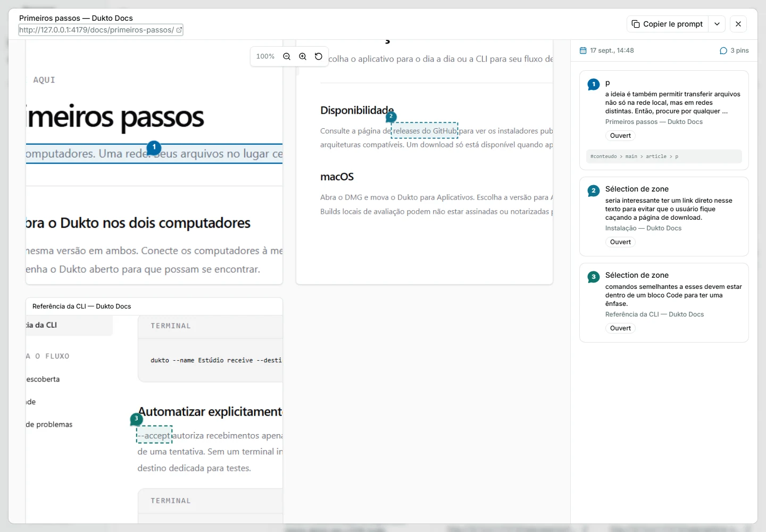Click Ouvert status on the first comment
The height and width of the screenshot is (532, 766).
(x=620, y=136)
